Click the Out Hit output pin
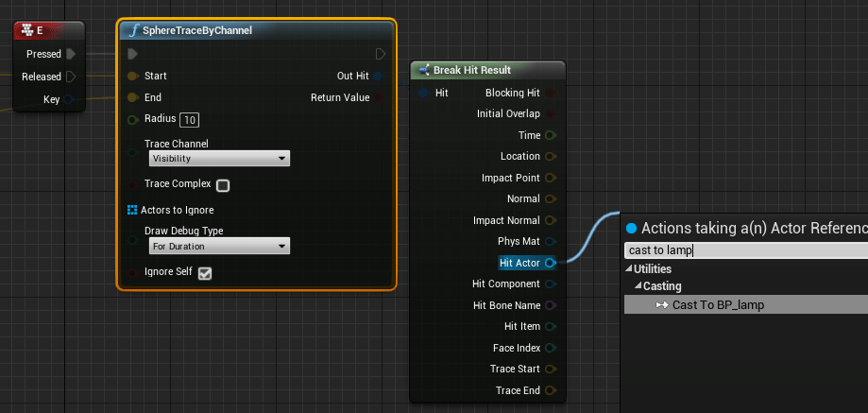Image resolution: width=868 pixels, height=413 pixels. (x=379, y=76)
